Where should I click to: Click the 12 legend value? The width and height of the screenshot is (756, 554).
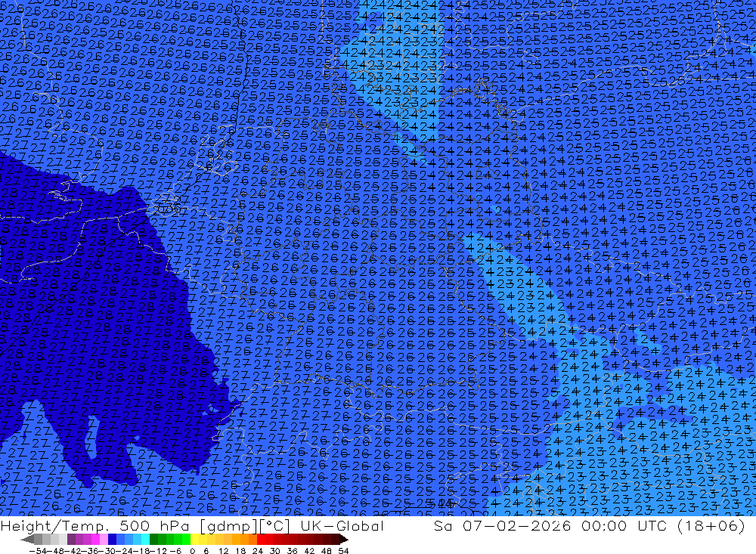pyautogui.click(x=223, y=551)
